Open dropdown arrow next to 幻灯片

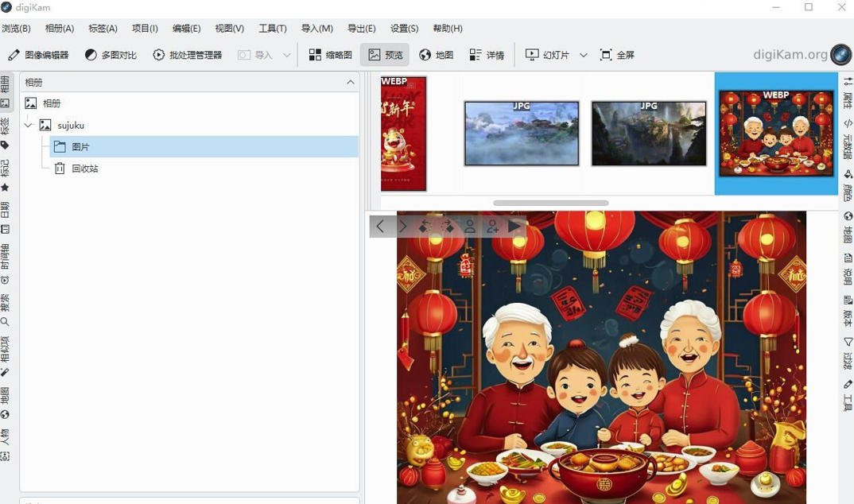tap(583, 55)
